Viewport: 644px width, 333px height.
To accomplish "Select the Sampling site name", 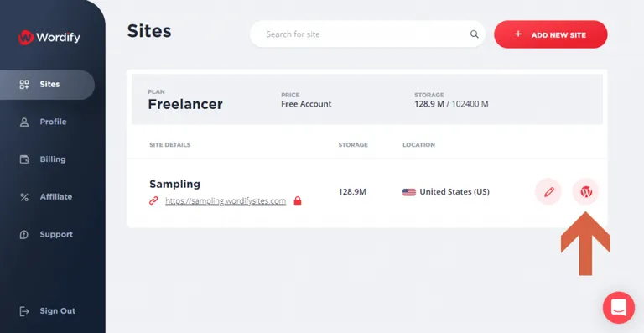I will point(175,184).
